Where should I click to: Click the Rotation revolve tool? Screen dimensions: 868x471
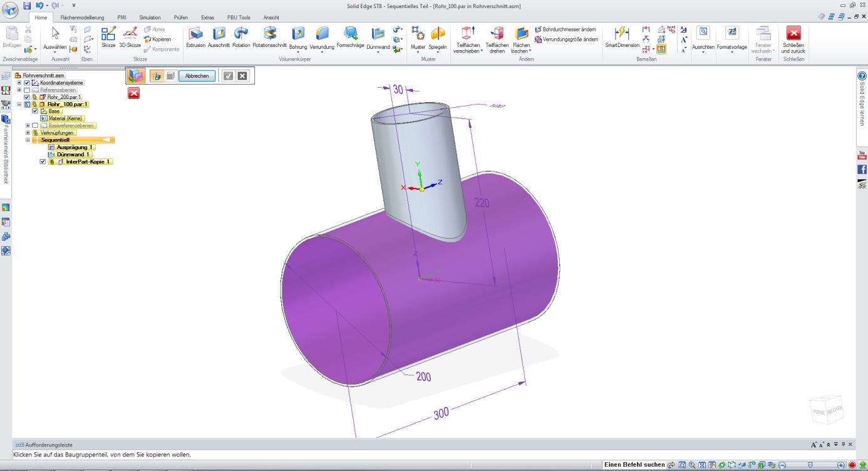(x=241, y=37)
